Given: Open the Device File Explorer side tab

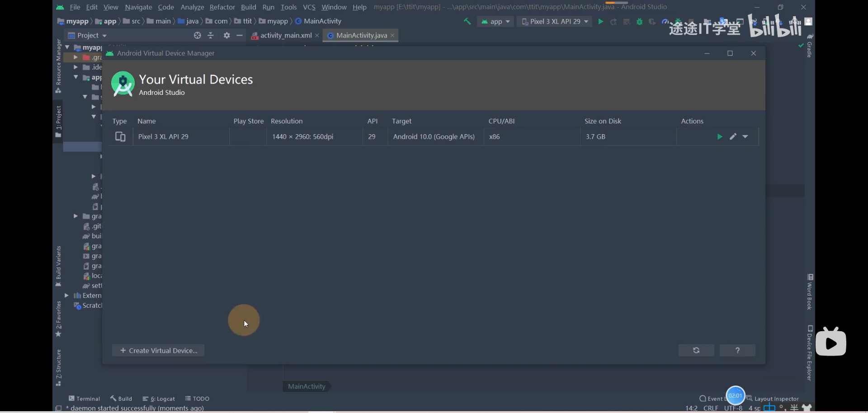Looking at the screenshot, I should pyautogui.click(x=810, y=353).
